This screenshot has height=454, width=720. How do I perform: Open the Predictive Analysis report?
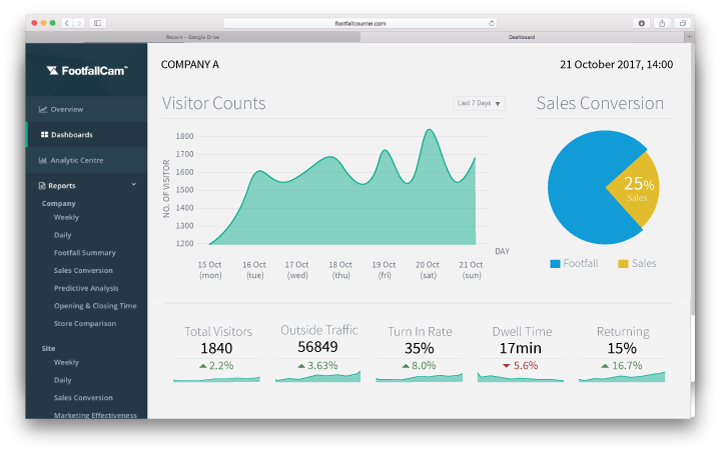[86, 288]
